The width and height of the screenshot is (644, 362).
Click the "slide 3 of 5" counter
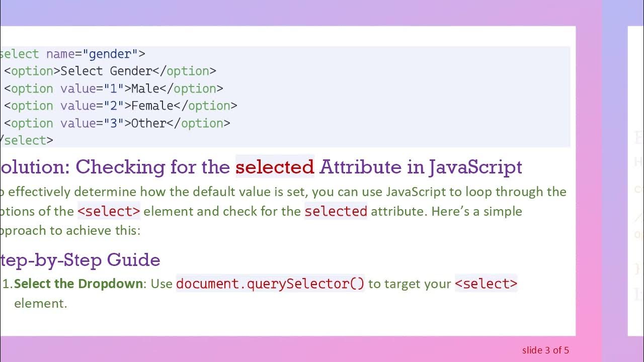[545, 350]
